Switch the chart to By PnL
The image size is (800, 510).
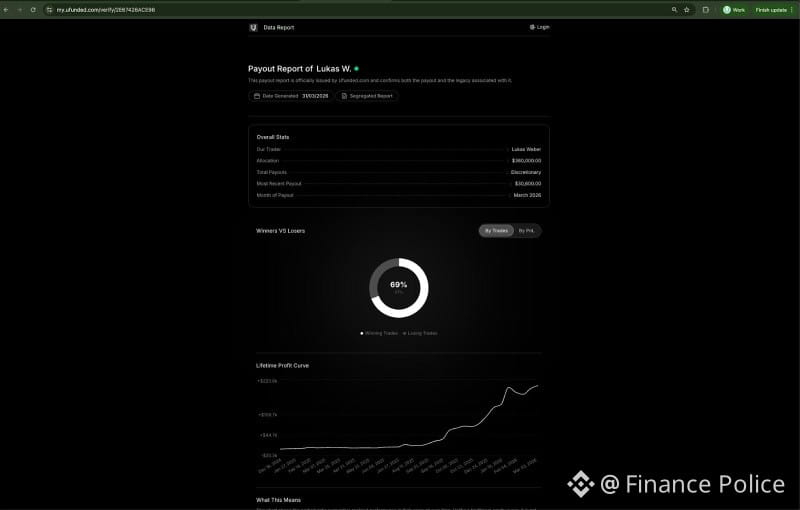[526, 231]
